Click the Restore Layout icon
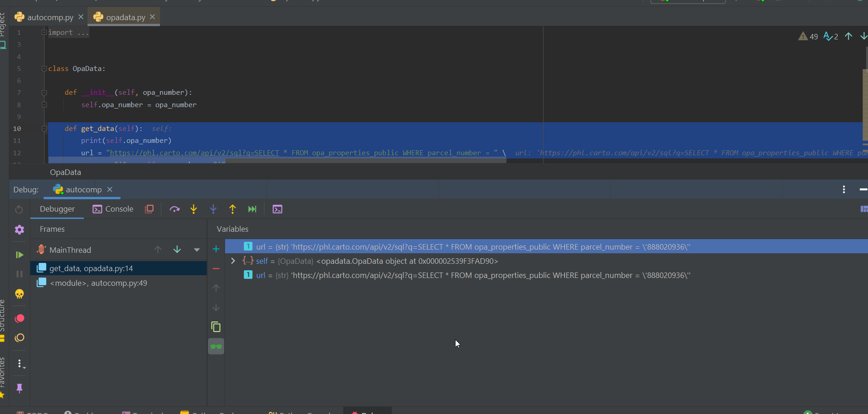This screenshot has width=868, height=414. pos(864,209)
